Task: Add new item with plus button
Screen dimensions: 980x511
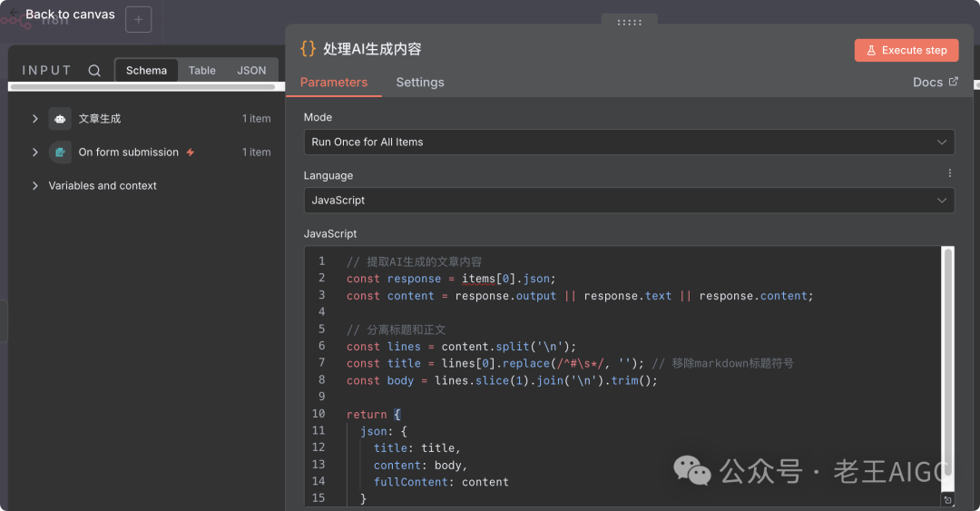Action: pyautogui.click(x=139, y=19)
